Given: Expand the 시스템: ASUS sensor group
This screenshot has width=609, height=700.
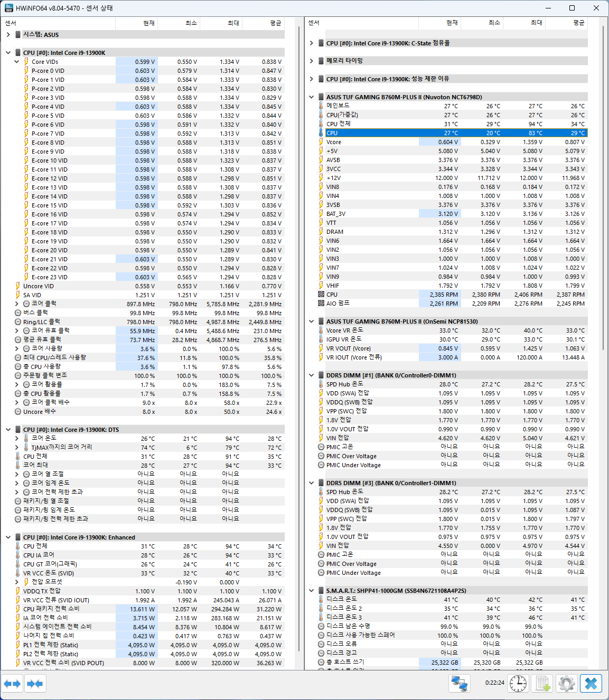Looking at the screenshot, I should [x=8, y=34].
